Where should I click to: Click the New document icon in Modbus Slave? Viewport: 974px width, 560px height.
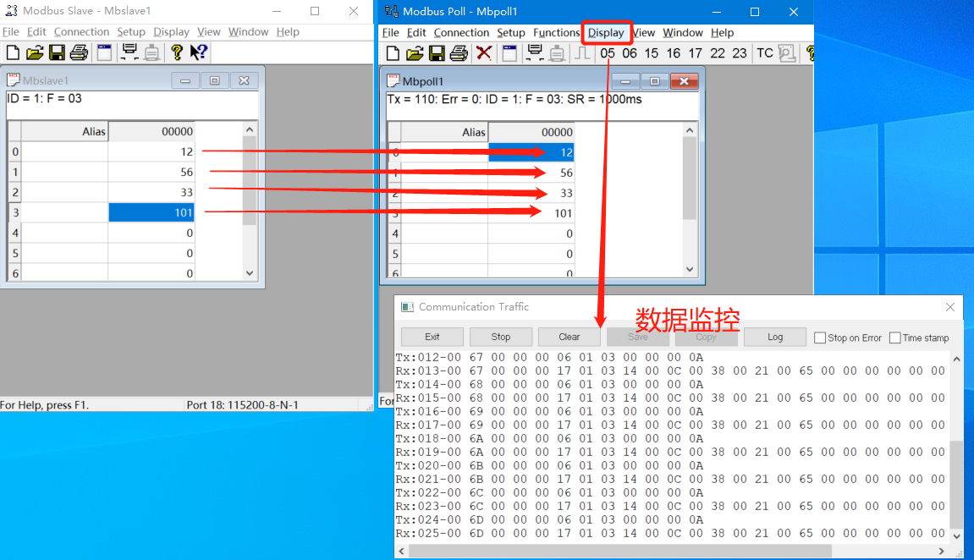(13, 52)
